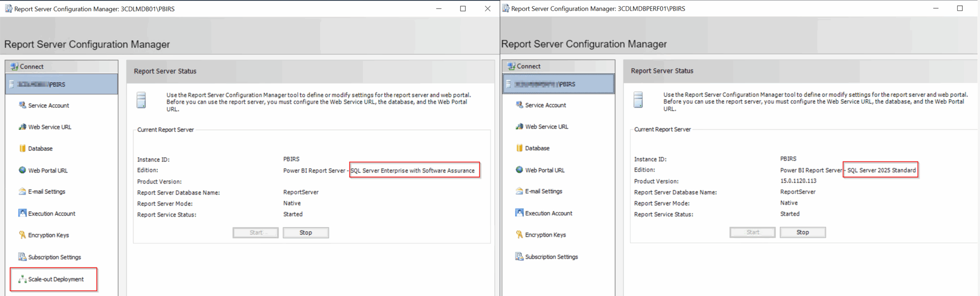Stop the report service on 3CDLMDB01

click(x=305, y=233)
